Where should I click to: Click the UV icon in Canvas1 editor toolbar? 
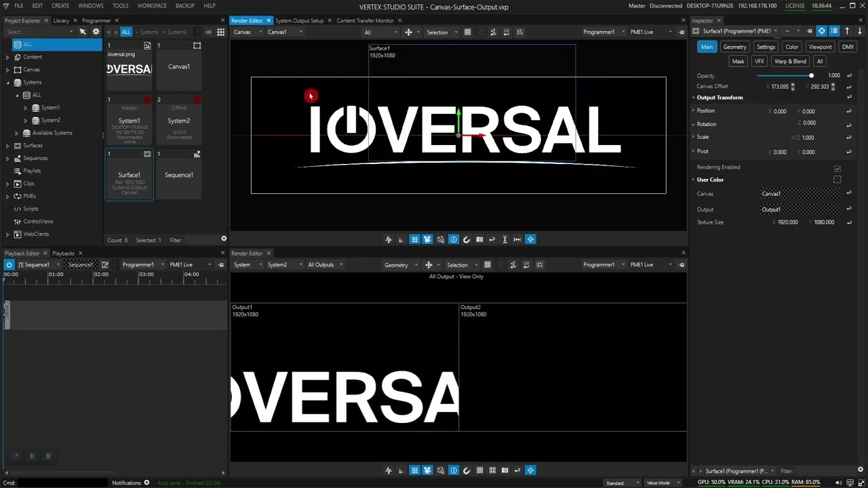tap(507, 32)
